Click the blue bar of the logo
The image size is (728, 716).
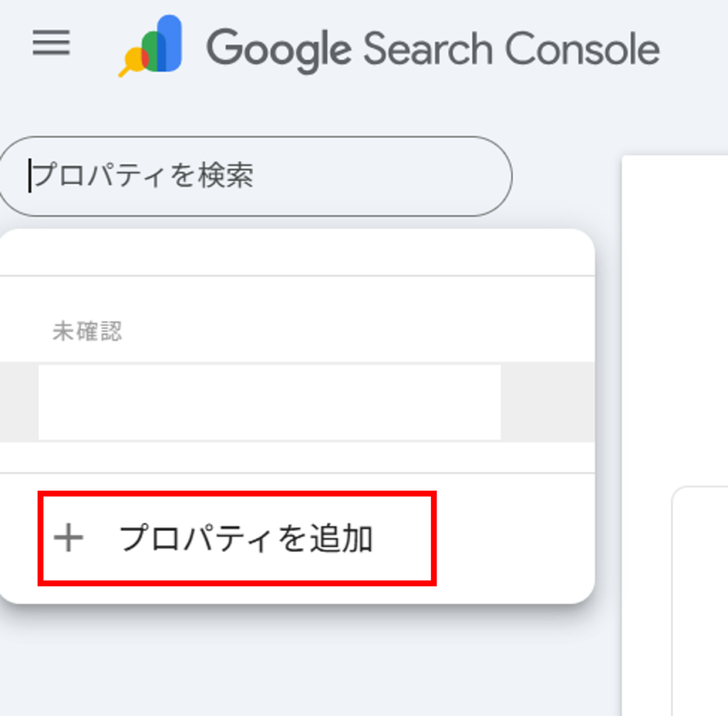(171, 43)
